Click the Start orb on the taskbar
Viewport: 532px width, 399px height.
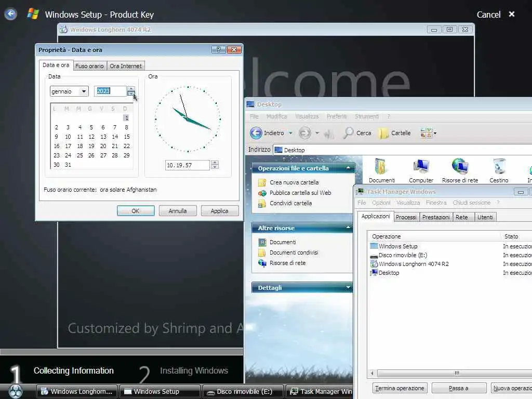click(15, 391)
